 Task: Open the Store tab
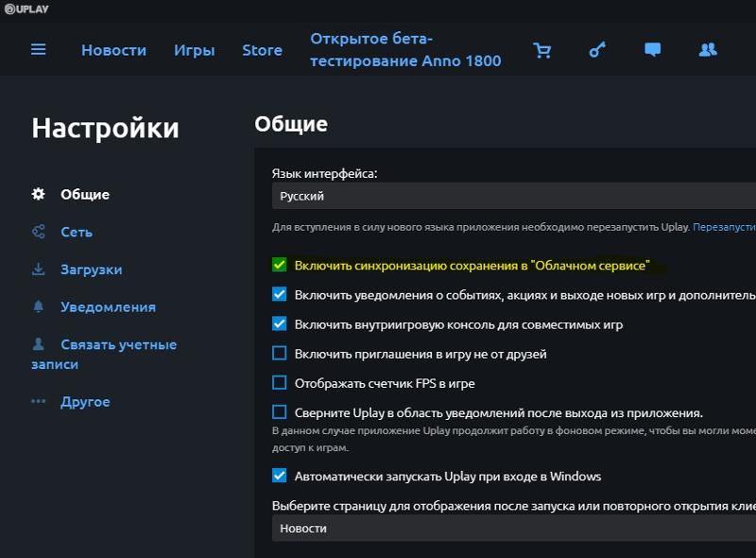263,50
